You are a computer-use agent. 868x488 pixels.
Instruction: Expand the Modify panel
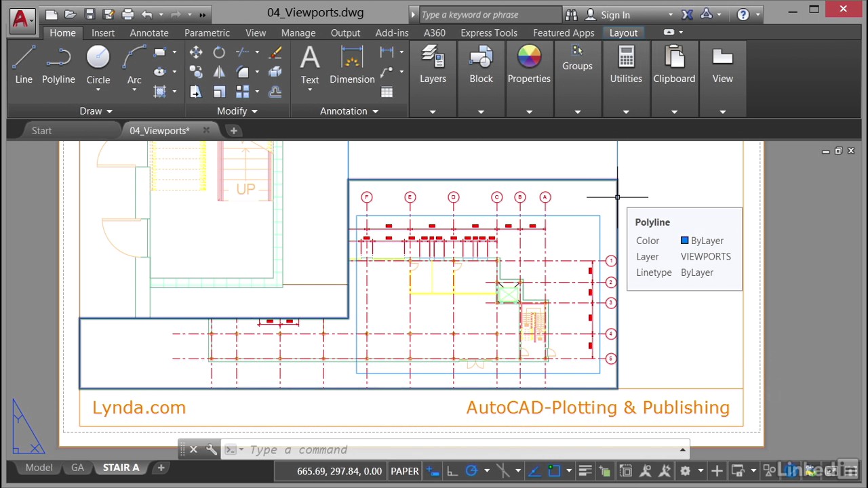click(237, 111)
